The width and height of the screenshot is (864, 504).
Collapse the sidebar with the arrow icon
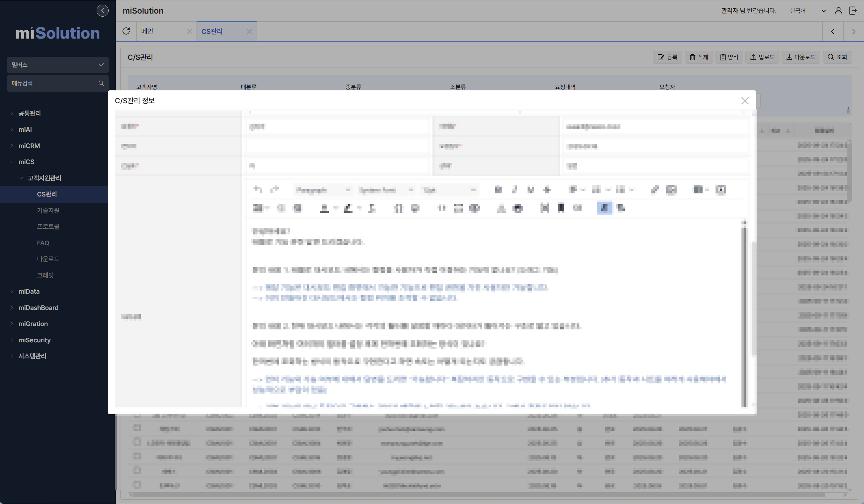[102, 10]
